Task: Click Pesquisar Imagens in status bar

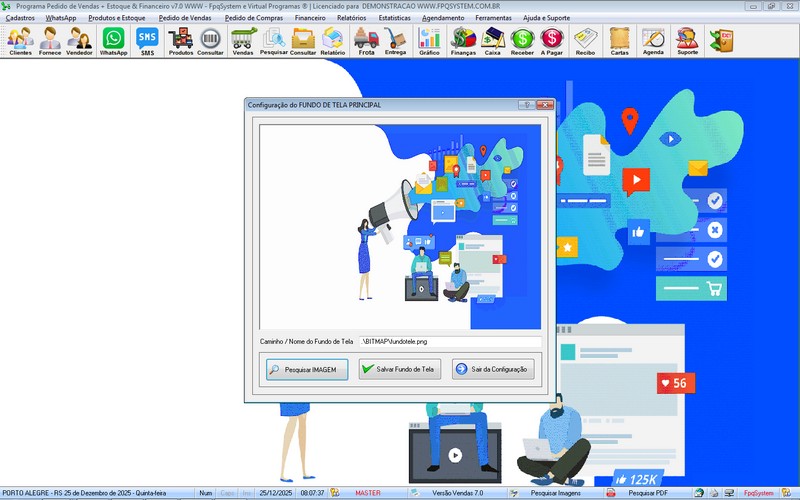Action: click(555, 493)
